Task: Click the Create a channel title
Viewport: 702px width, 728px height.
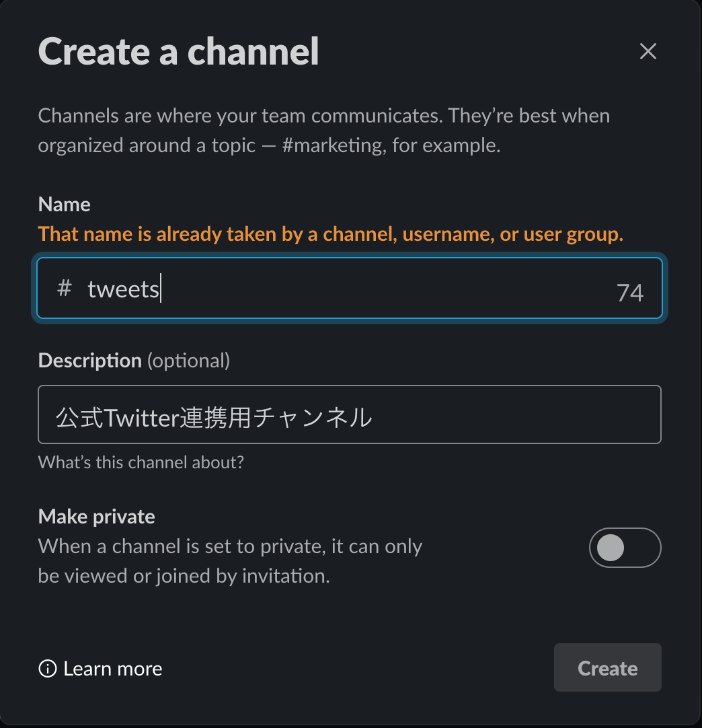Action: 178,52
